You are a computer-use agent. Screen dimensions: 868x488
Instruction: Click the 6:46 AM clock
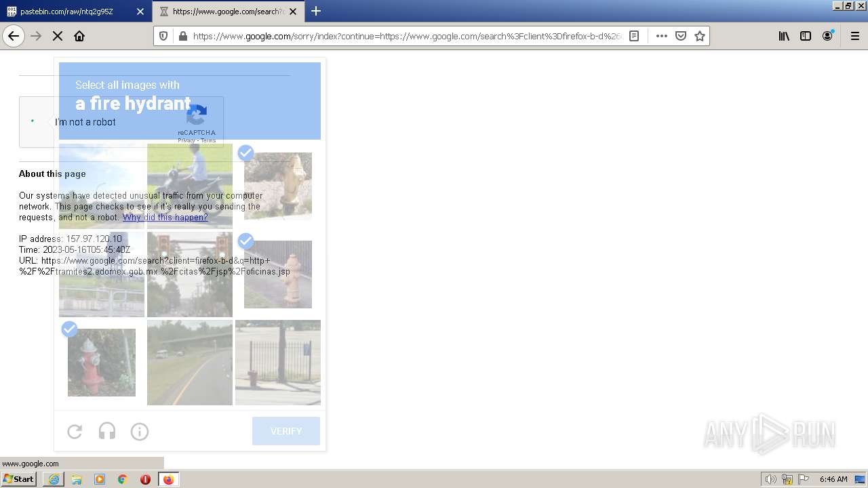point(833,479)
